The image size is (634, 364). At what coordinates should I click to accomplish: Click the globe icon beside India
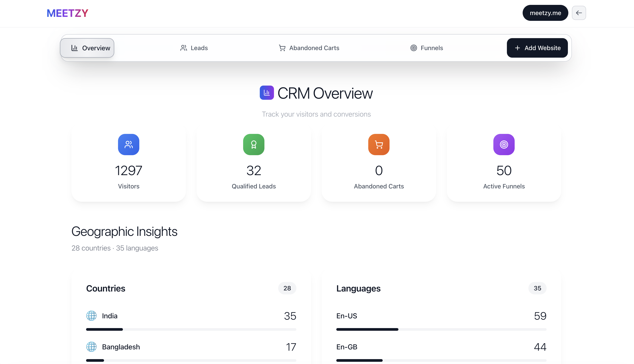(x=91, y=316)
